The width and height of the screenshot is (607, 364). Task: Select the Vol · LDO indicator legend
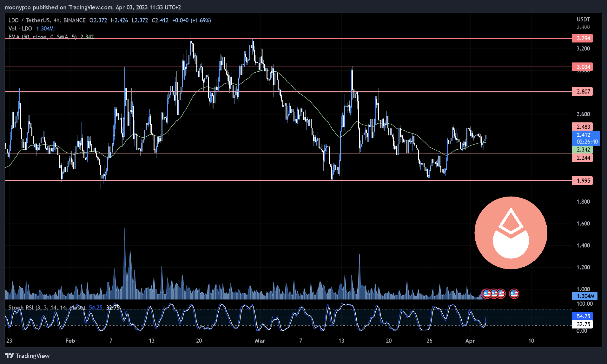coord(20,29)
